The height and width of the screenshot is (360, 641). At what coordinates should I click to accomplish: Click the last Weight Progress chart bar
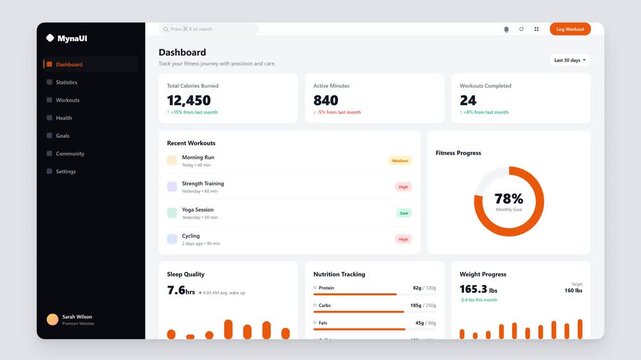pyautogui.click(x=580, y=329)
